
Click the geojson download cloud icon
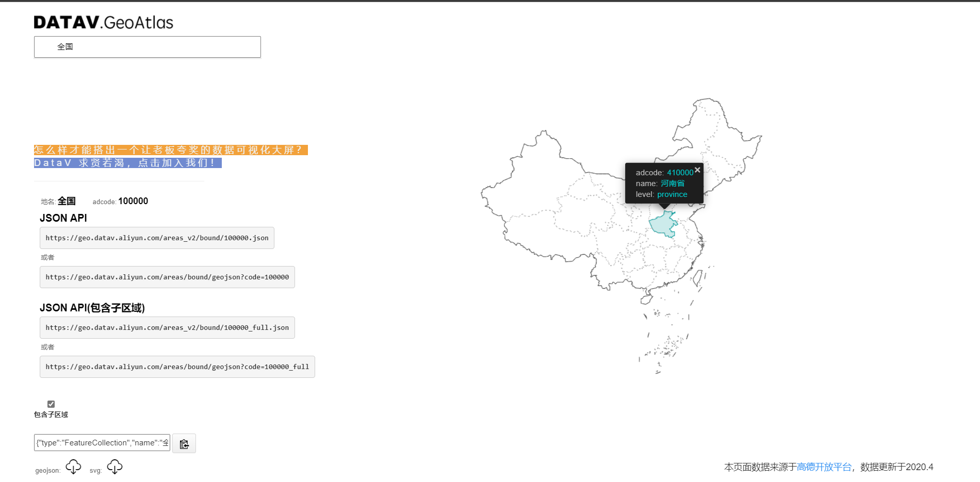pos(73,467)
